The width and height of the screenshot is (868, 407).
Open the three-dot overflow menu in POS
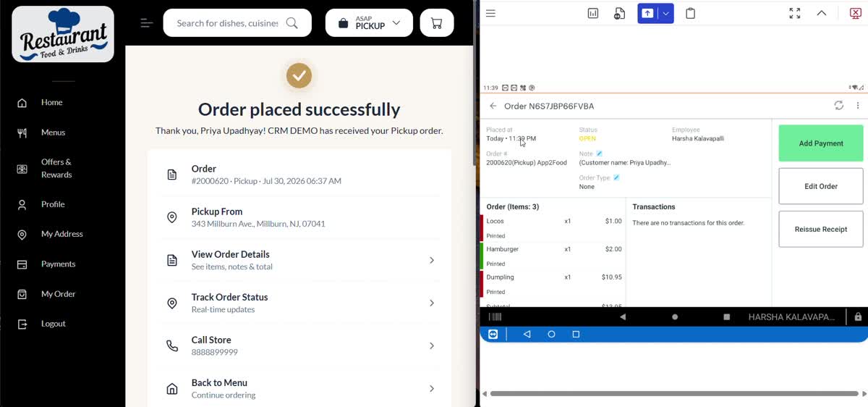click(858, 106)
